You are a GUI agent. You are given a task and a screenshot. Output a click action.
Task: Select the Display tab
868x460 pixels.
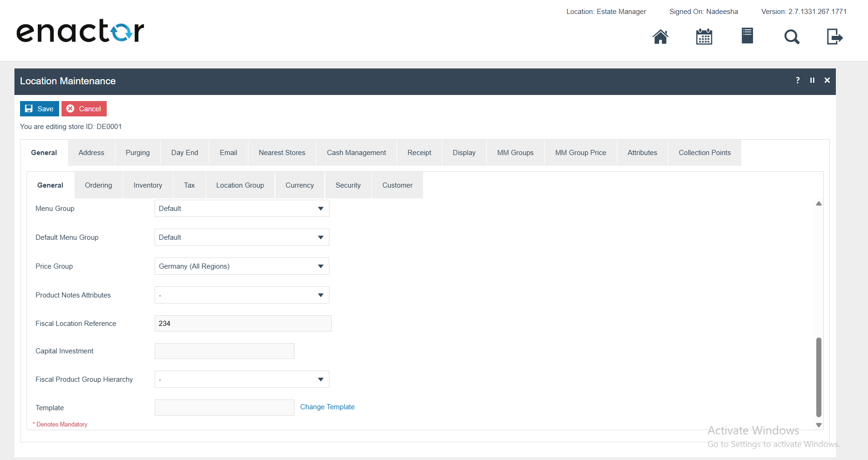click(464, 153)
